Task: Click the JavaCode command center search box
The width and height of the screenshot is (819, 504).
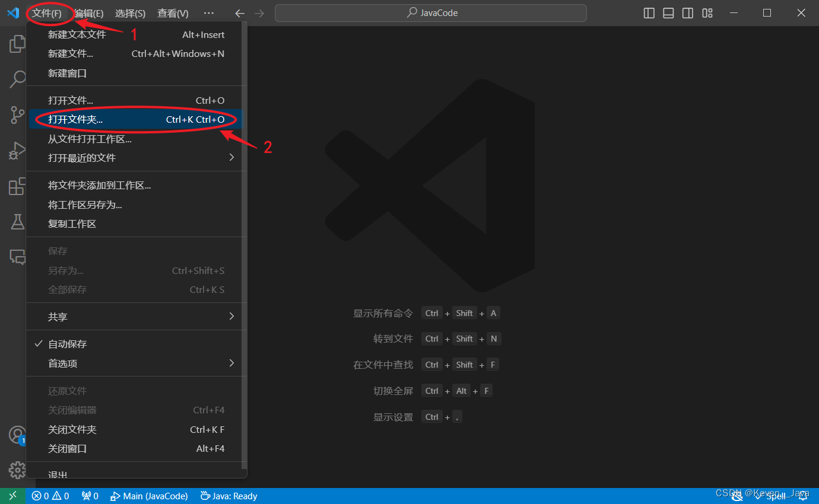Action: click(x=431, y=13)
